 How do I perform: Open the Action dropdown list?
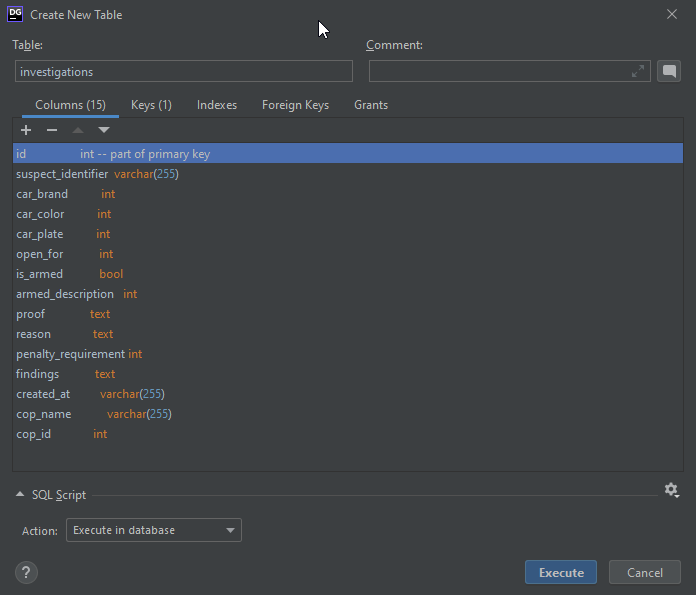click(x=154, y=530)
